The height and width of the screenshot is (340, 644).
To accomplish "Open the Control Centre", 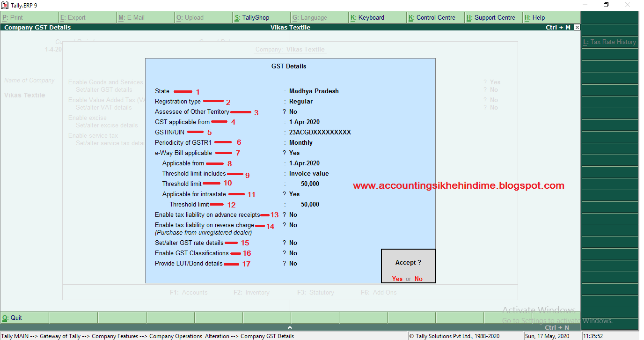I will tap(436, 17).
